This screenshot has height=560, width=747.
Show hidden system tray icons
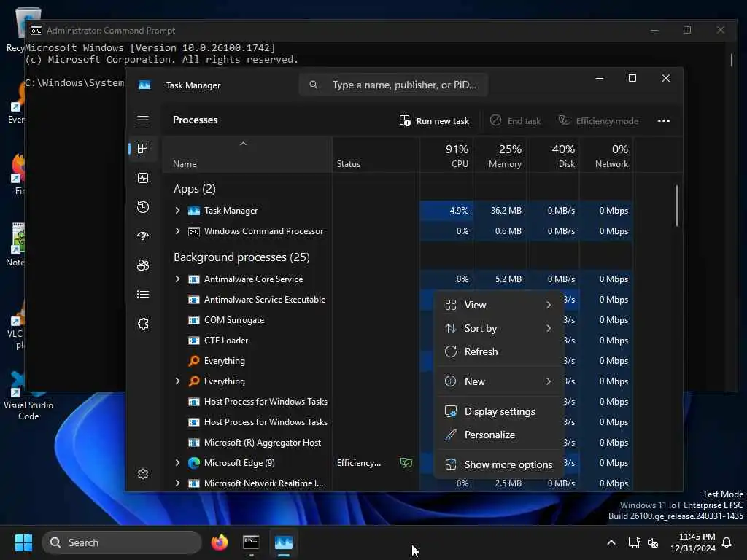pyautogui.click(x=611, y=542)
